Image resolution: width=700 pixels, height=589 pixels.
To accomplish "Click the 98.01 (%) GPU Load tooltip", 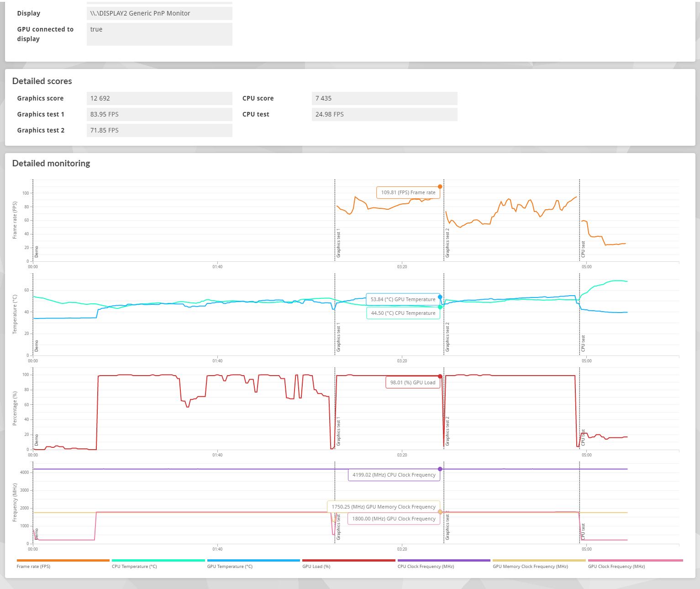I will (413, 382).
